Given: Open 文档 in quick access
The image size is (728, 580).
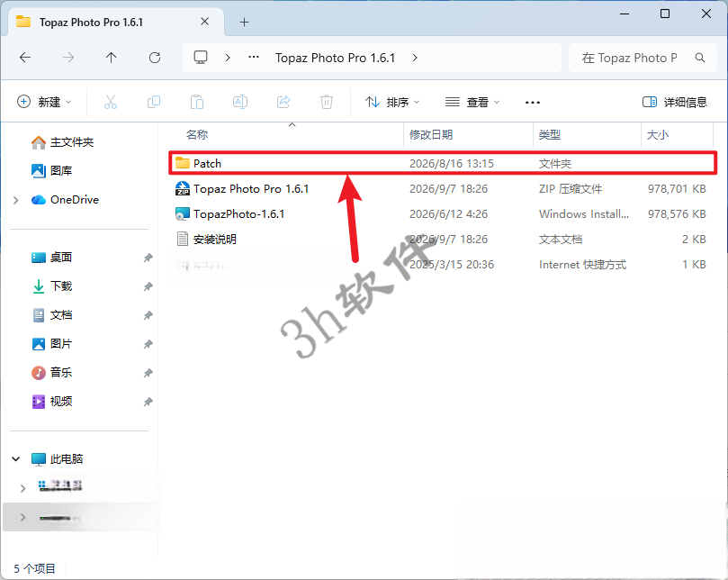Looking at the screenshot, I should [51, 314].
